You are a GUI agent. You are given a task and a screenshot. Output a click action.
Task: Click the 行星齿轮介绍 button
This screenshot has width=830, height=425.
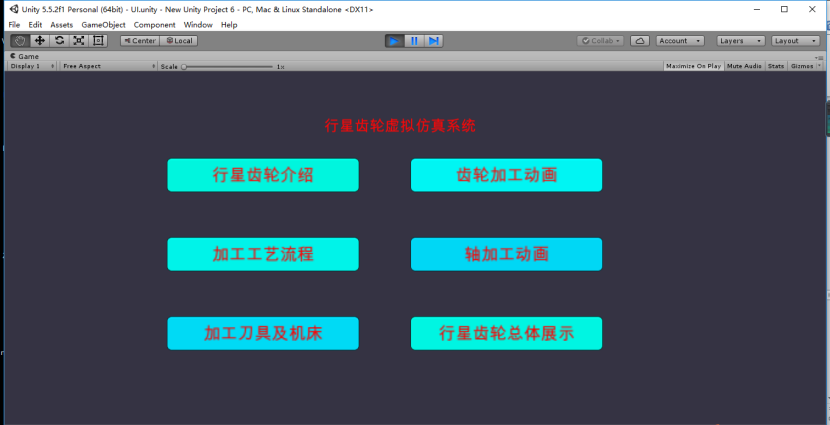click(x=263, y=175)
